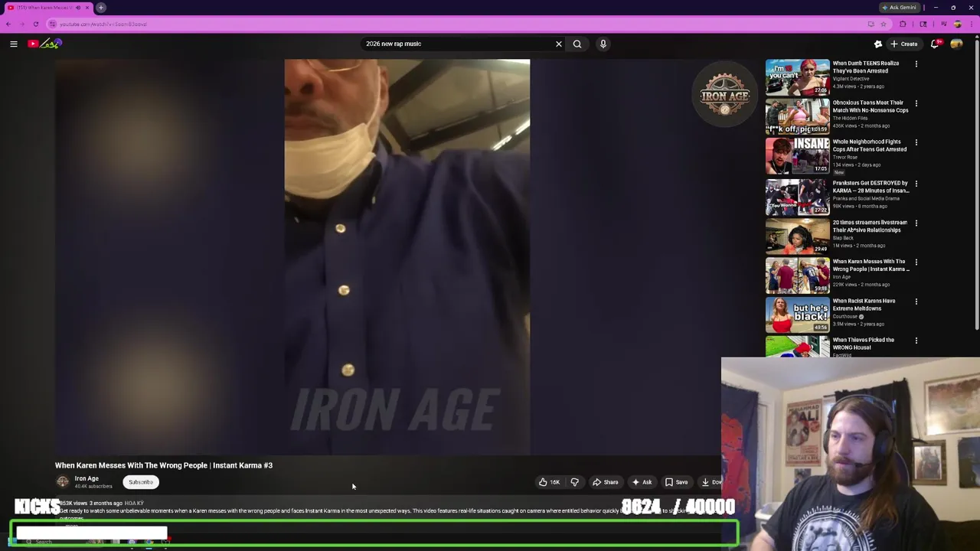Image resolution: width=980 pixels, height=551 pixels.
Task: Click the video player area
Action: (x=407, y=257)
